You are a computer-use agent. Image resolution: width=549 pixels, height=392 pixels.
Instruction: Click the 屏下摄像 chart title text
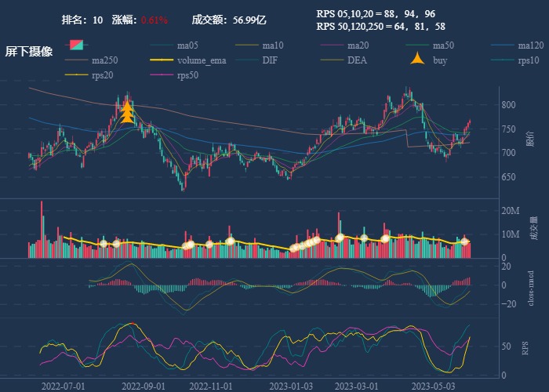click(x=29, y=52)
